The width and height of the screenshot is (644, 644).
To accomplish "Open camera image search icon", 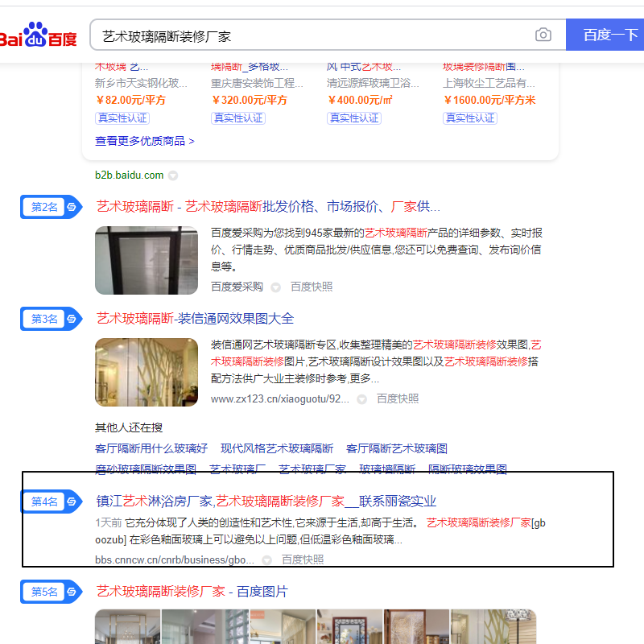I will (x=543, y=35).
